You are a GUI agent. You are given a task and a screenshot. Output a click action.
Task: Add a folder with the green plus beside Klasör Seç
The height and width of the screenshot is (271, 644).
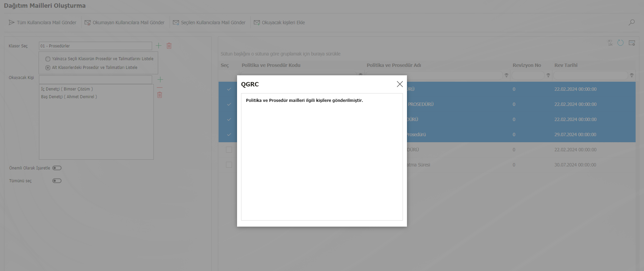click(159, 45)
